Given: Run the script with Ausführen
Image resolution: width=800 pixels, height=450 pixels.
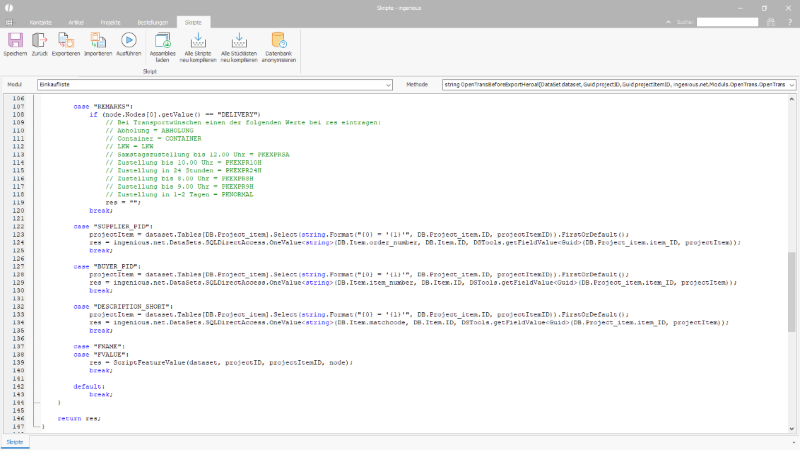Looking at the screenshot, I should click(x=129, y=44).
